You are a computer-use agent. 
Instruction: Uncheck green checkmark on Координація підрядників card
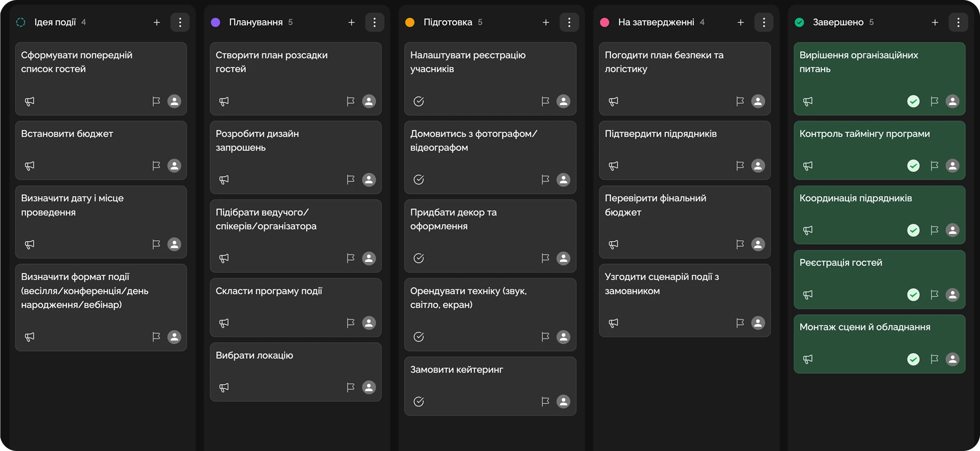click(x=913, y=230)
